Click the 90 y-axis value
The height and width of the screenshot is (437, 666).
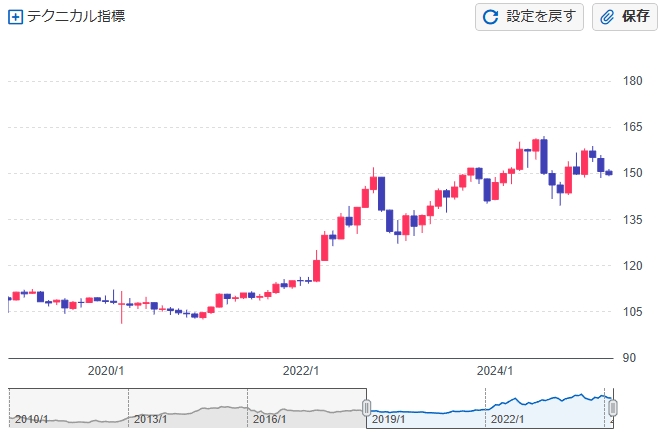click(x=629, y=358)
